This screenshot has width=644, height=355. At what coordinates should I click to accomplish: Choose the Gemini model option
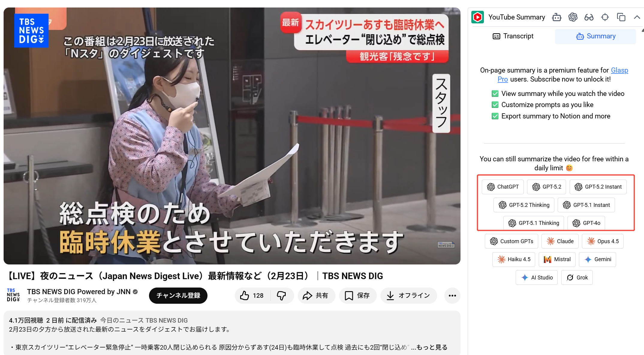pyautogui.click(x=597, y=259)
